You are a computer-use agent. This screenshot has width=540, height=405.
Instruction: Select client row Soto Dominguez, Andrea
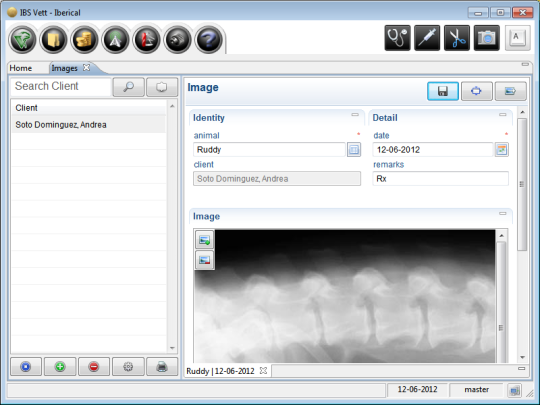89,125
